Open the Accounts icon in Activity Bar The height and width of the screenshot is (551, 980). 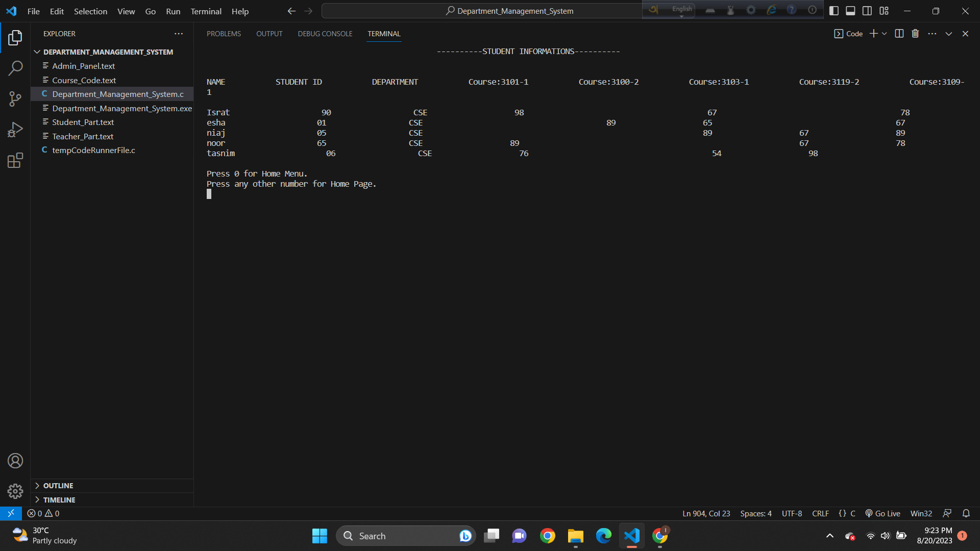pos(15,460)
